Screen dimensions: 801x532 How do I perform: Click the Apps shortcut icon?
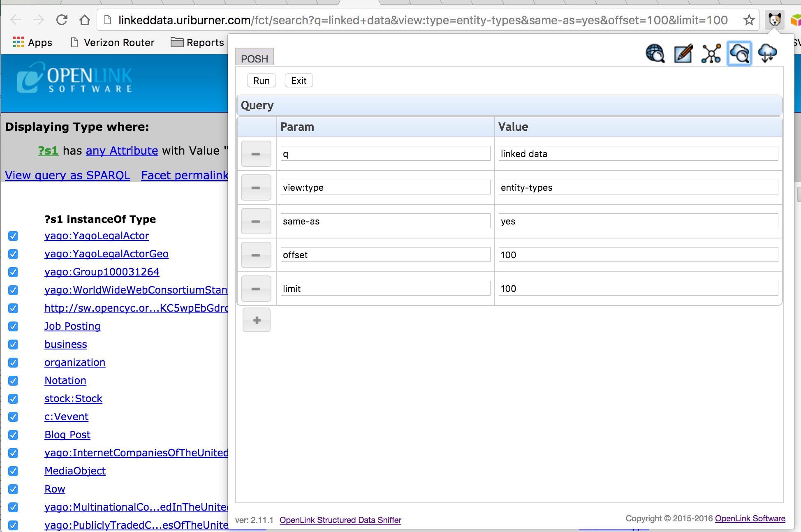click(18, 42)
